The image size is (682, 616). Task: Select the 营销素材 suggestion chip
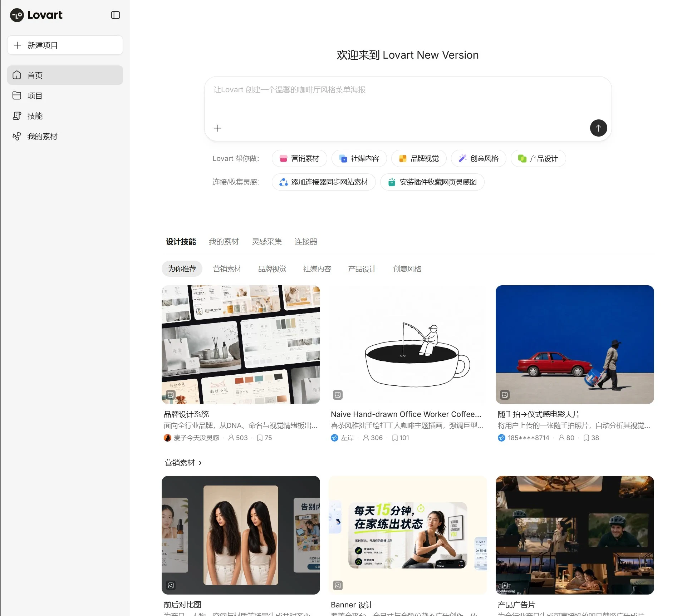point(299,158)
